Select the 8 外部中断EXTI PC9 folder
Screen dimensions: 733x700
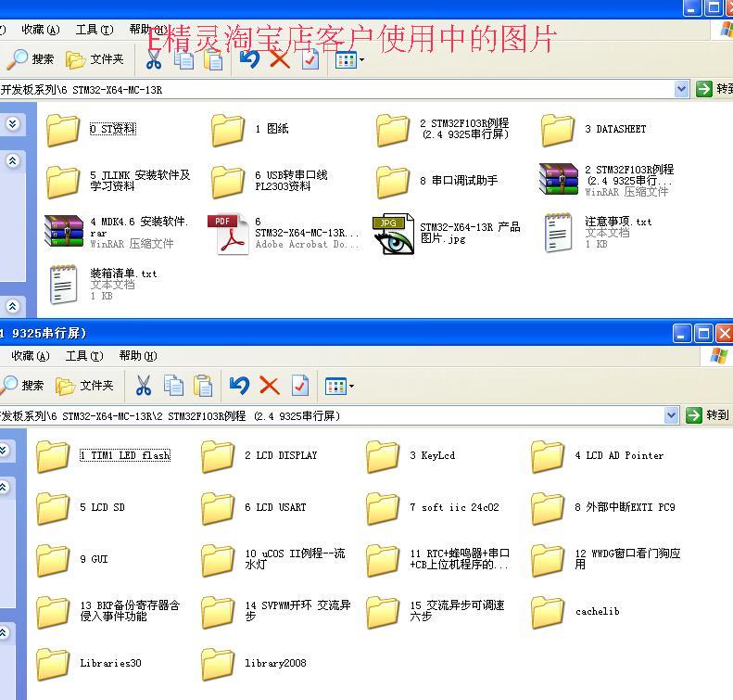(603, 508)
